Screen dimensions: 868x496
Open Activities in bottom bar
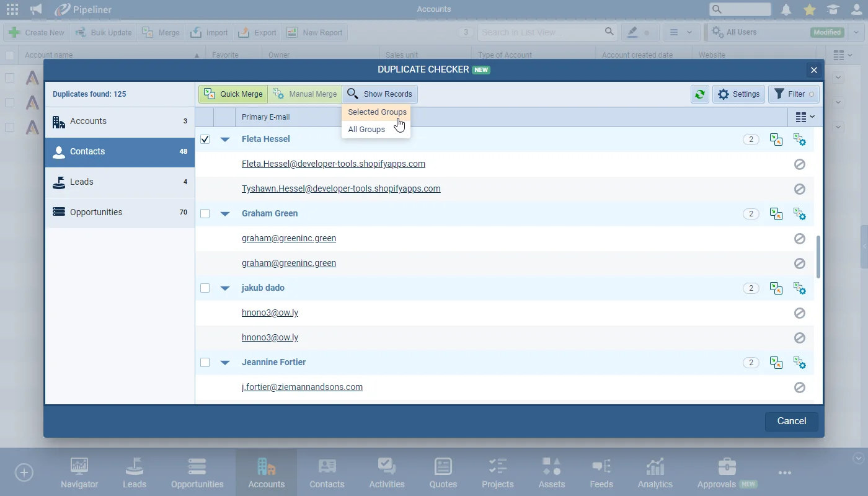tap(387, 472)
